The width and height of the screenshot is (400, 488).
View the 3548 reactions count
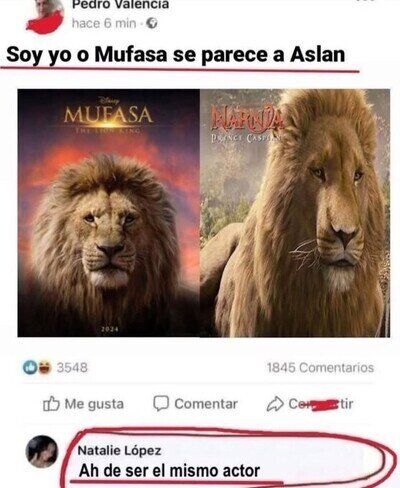point(72,368)
